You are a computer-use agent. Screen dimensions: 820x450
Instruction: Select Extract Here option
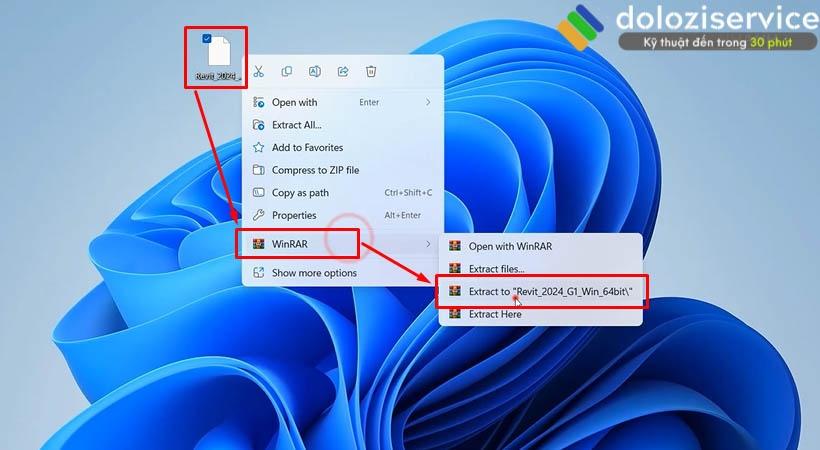[x=494, y=314]
